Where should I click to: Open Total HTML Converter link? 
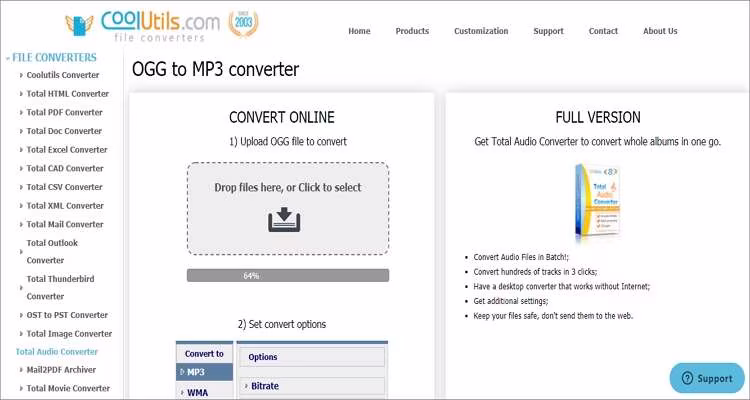[x=68, y=94]
